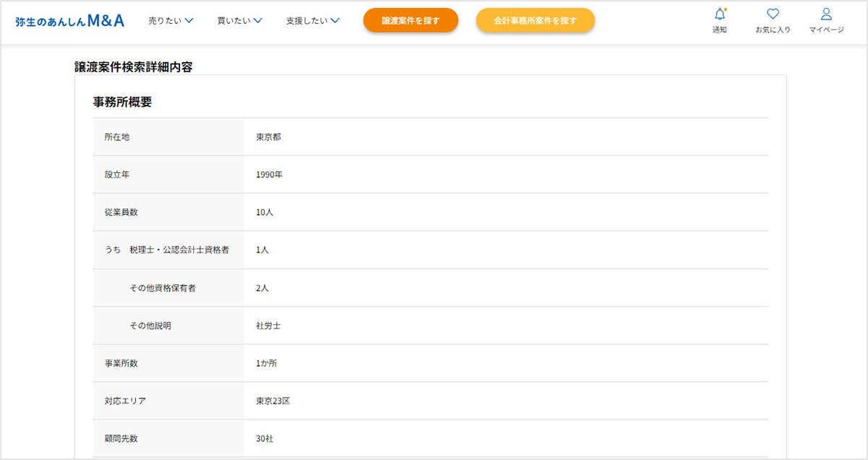This screenshot has height=460, width=868.
Task: Click the 従業員数 value 10人
Action: [x=264, y=212]
